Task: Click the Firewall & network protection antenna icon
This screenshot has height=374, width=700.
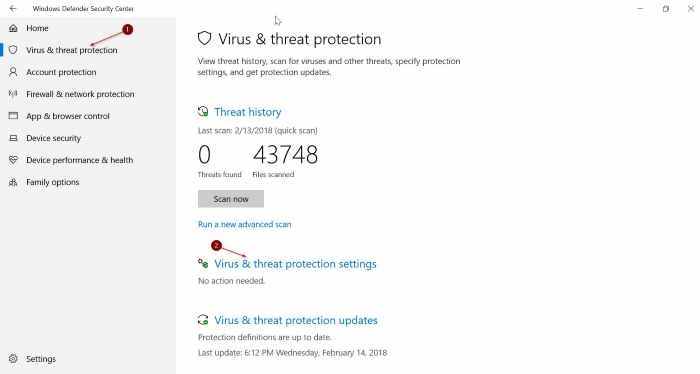Action: tap(13, 94)
